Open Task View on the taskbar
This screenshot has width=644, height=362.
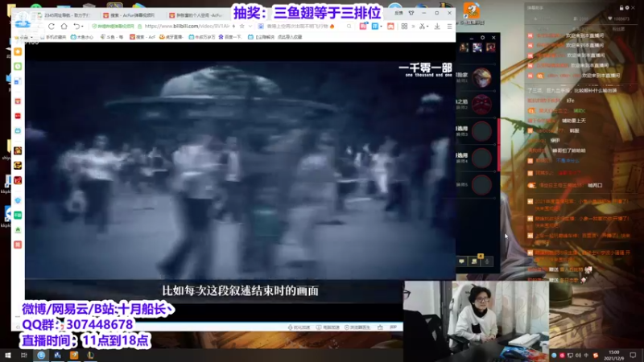coord(24,355)
